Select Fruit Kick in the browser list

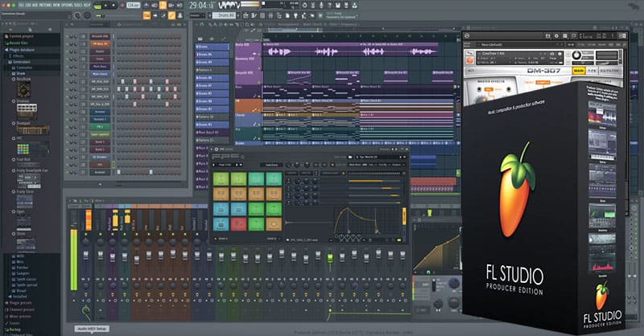tap(23, 160)
